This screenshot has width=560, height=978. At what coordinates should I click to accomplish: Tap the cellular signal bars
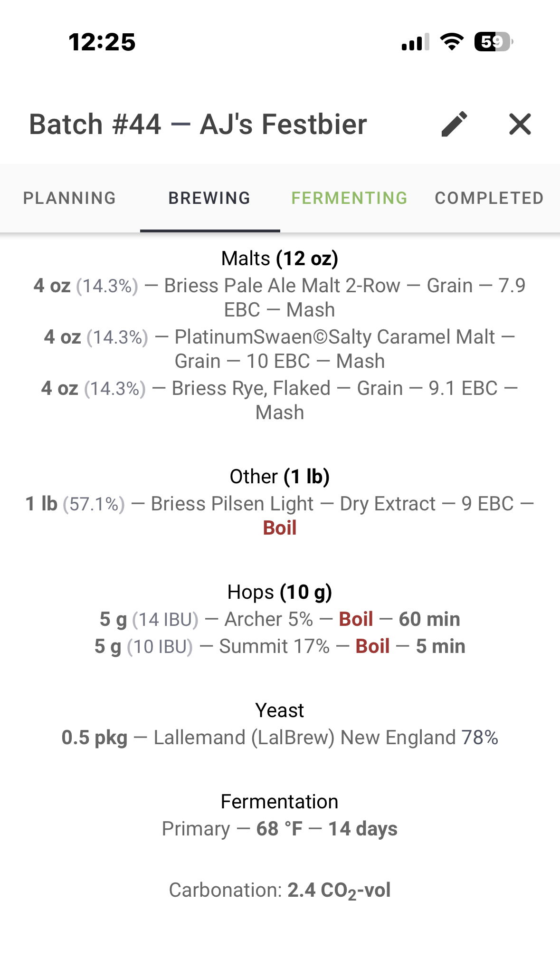coord(416,42)
